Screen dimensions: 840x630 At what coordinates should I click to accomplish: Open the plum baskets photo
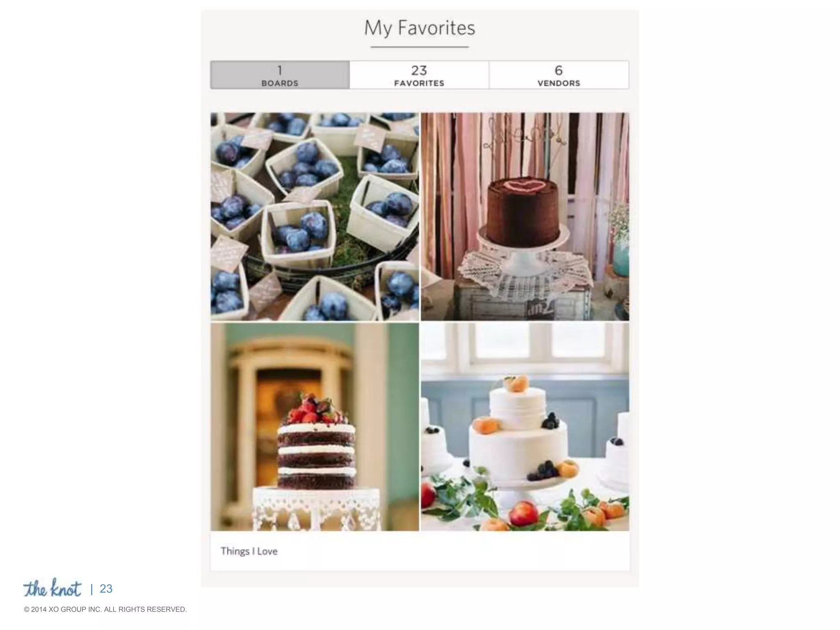click(315, 217)
